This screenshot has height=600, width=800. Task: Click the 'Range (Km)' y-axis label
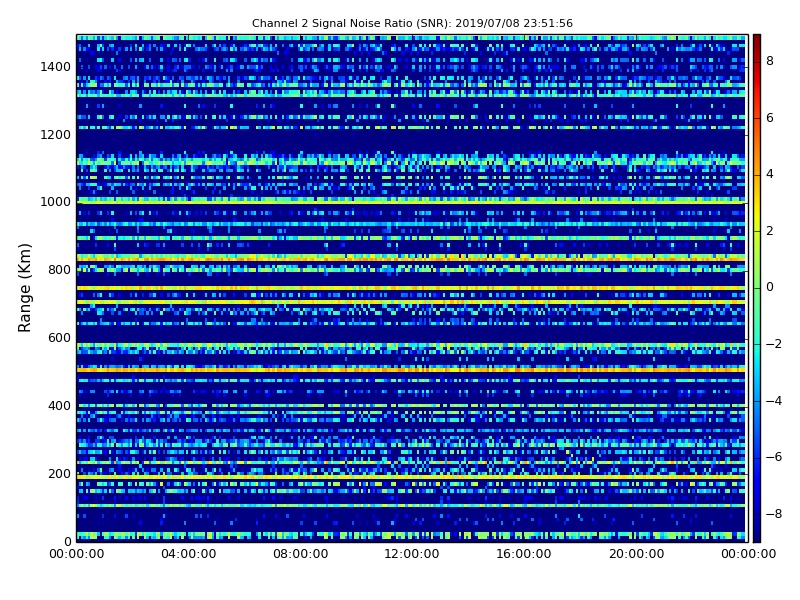(24, 288)
